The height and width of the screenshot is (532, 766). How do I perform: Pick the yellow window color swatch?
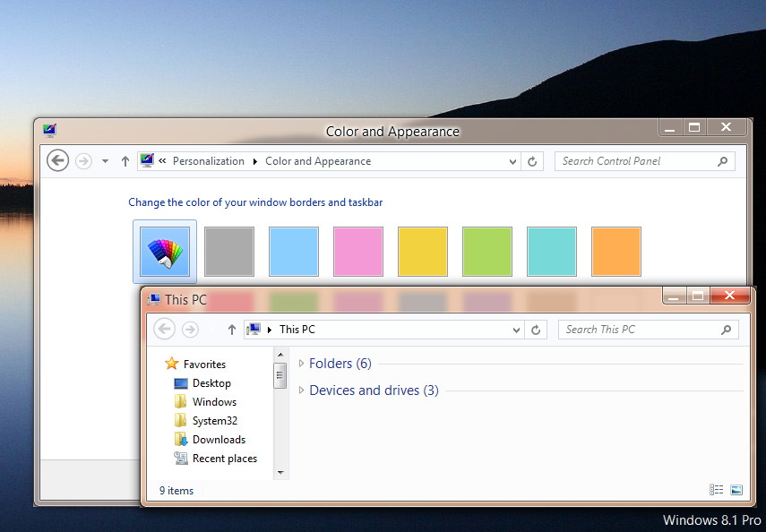(423, 252)
